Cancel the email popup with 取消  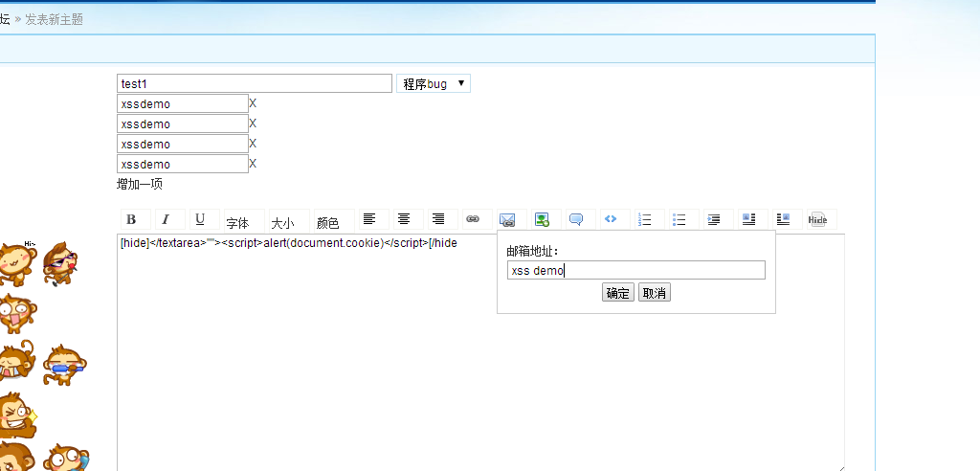[x=655, y=293]
